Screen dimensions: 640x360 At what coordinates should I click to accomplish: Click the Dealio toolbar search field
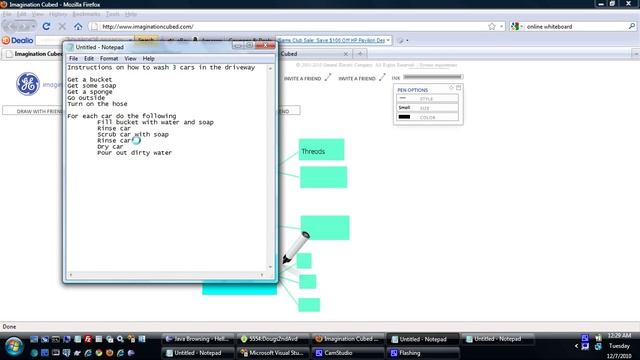tap(84, 40)
